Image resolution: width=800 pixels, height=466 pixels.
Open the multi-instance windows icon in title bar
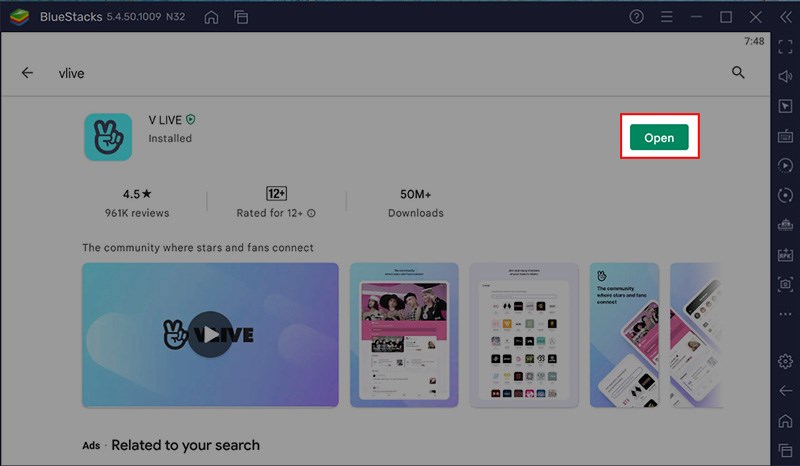[x=241, y=17]
